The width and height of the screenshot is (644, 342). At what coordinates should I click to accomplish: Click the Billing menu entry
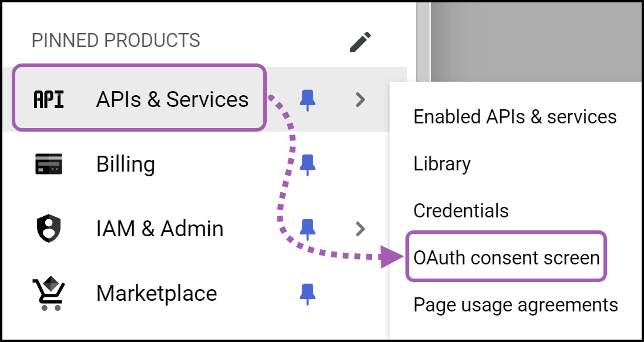tap(126, 164)
